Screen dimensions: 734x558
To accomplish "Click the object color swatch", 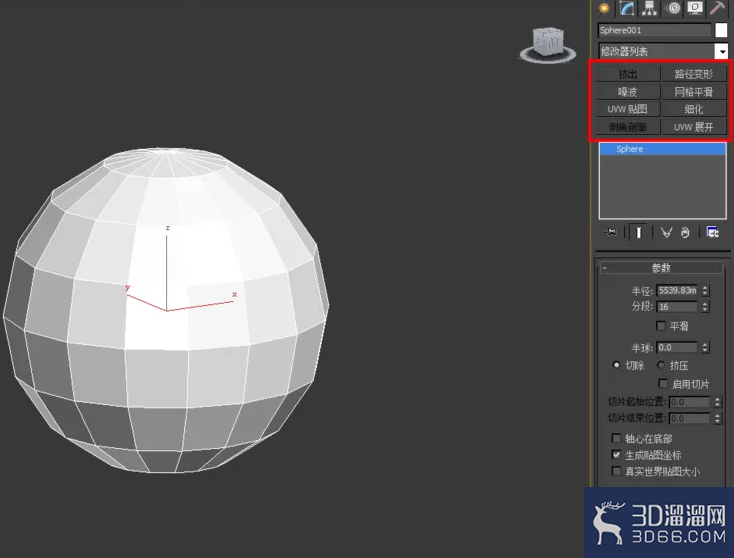I will (x=721, y=30).
